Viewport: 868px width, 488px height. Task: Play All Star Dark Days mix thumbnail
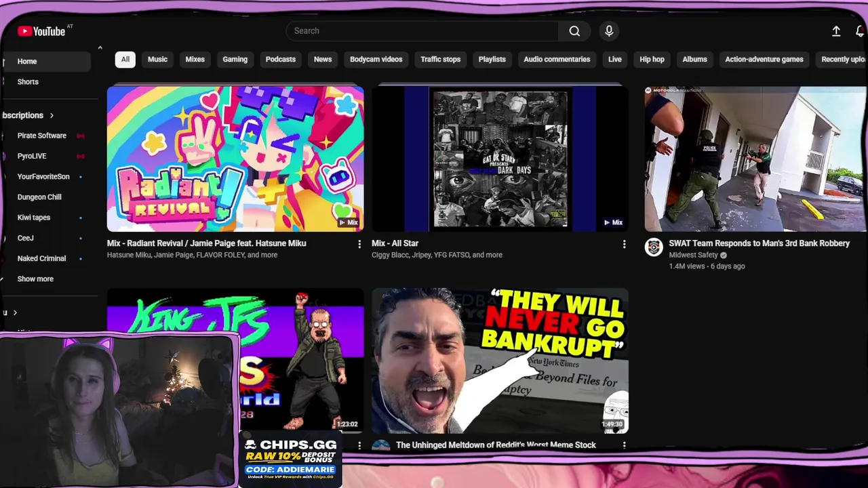pyautogui.click(x=500, y=159)
